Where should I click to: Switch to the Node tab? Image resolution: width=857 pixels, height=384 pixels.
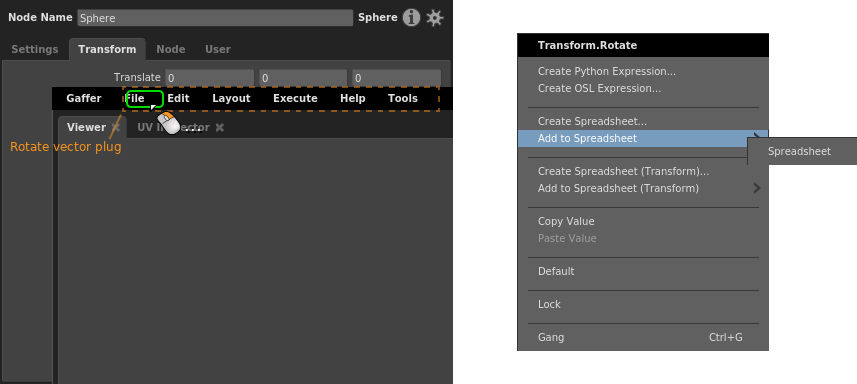click(x=171, y=49)
